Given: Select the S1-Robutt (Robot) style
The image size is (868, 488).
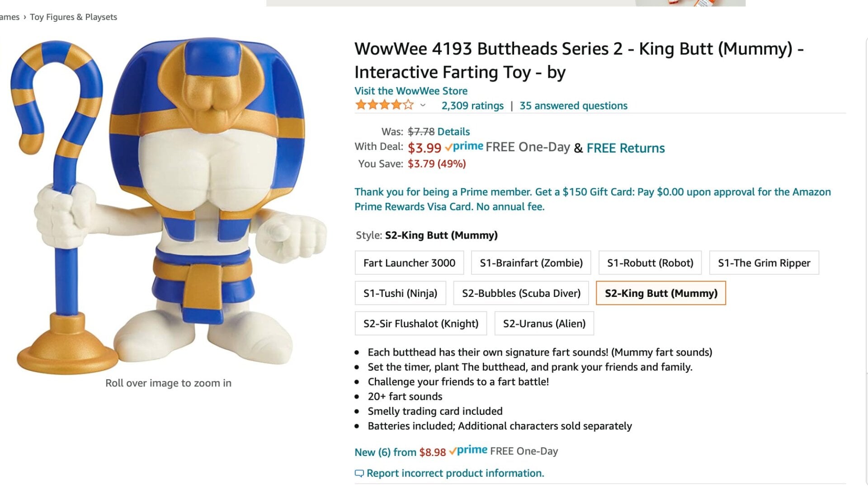Looking at the screenshot, I should pos(650,263).
